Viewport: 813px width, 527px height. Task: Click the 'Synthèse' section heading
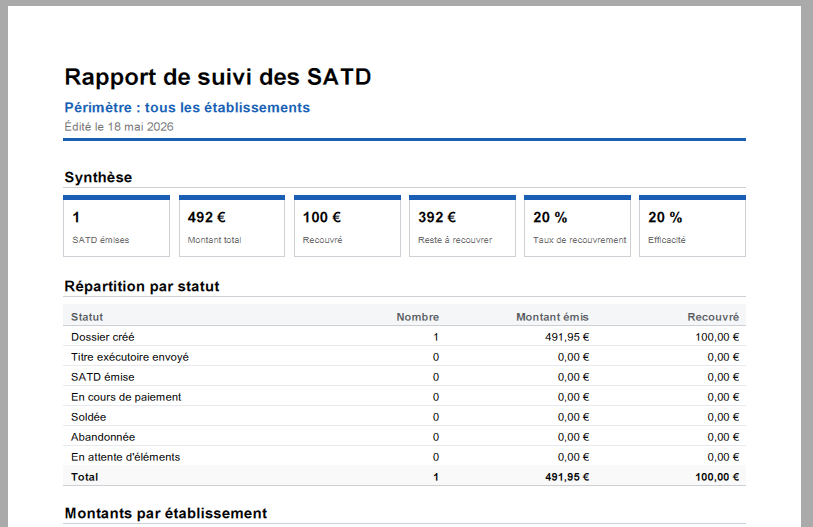[98, 177]
